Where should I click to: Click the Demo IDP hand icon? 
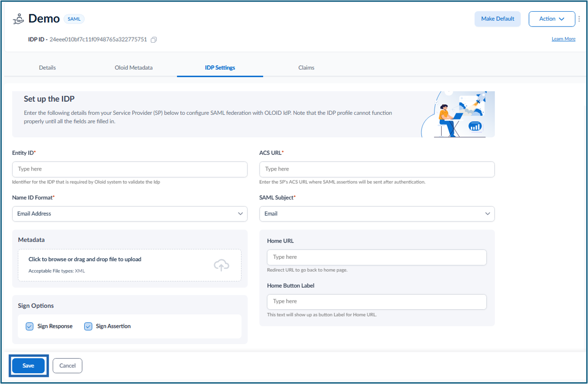18,19
